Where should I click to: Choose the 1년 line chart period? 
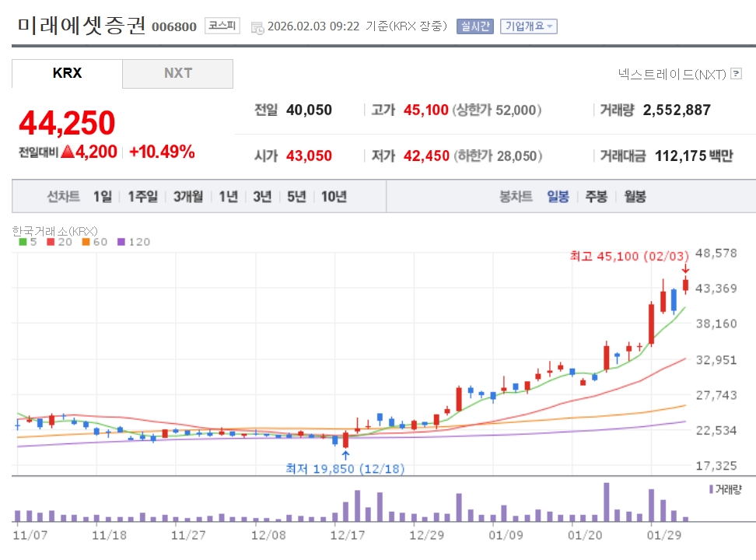click(228, 196)
